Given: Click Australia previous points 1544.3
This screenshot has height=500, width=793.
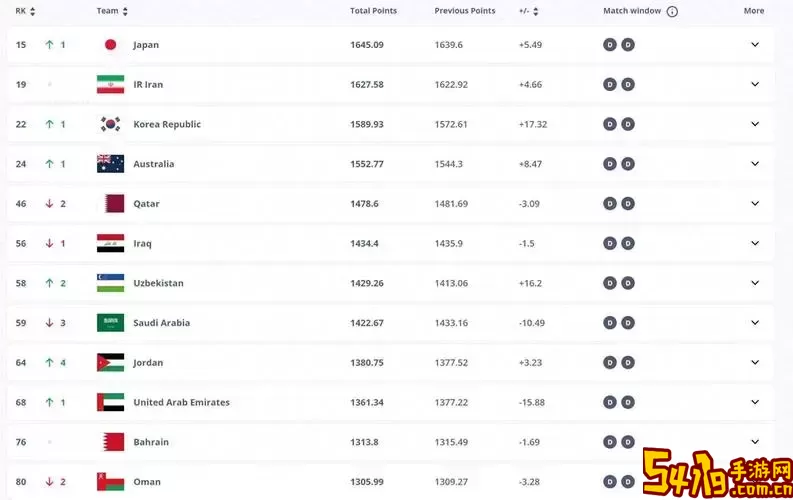Looking at the screenshot, I should [449, 164].
